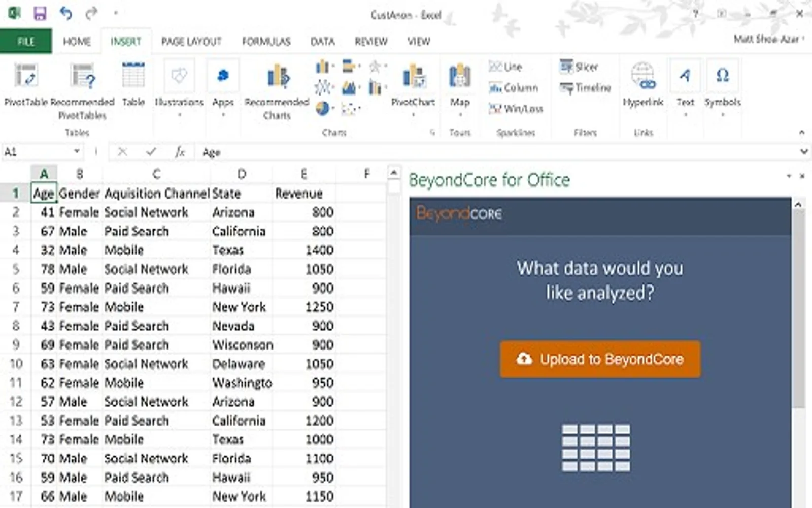Click the formula bar input showing Age

click(497, 152)
